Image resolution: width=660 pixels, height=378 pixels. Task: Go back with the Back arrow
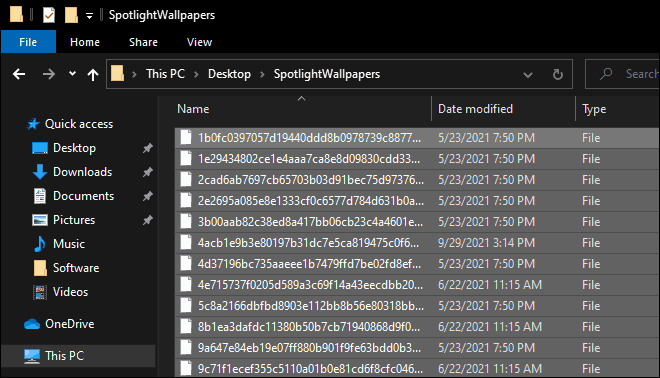[x=19, y=75]
